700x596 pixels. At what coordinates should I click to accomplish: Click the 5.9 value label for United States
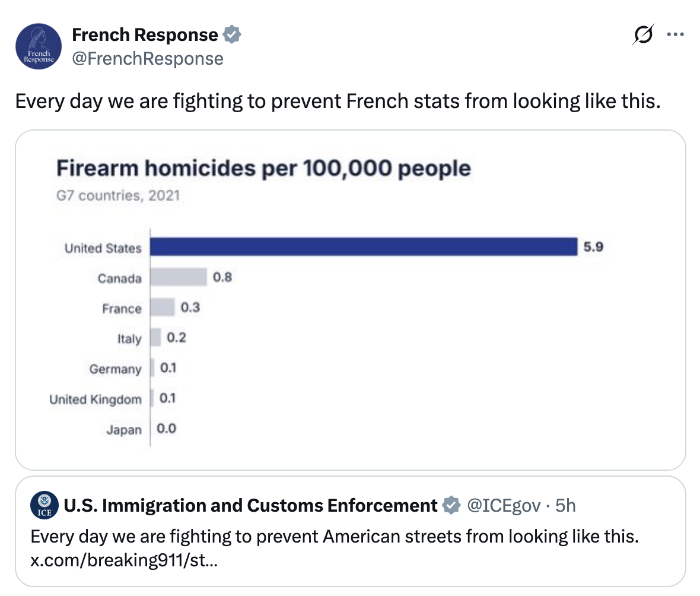click(x=593, y=246)
